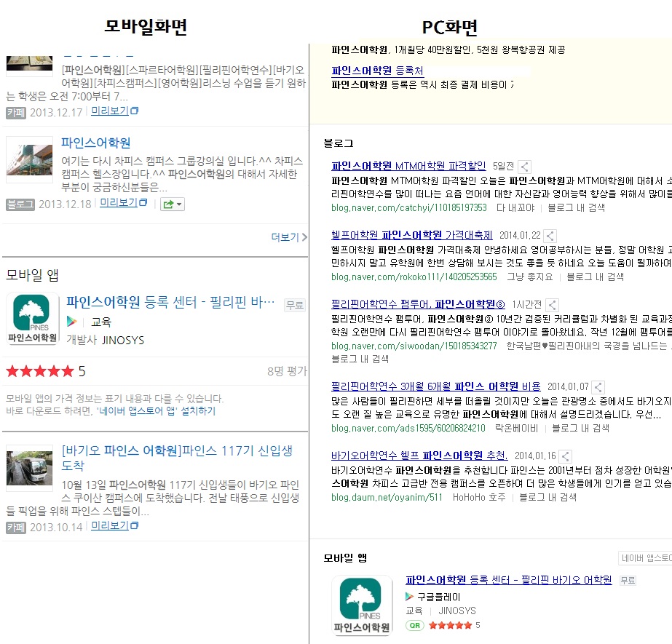This screenshot has height=644, width=672.
Task: Click 블로그 내 검색 next to 그냥 좋지요
Action: [596, 277]
